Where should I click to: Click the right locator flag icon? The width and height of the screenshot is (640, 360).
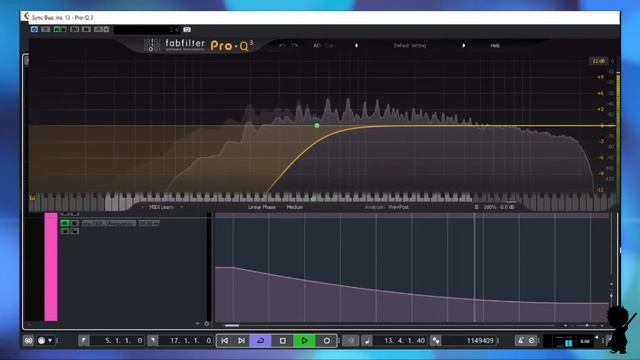[153, 340]
